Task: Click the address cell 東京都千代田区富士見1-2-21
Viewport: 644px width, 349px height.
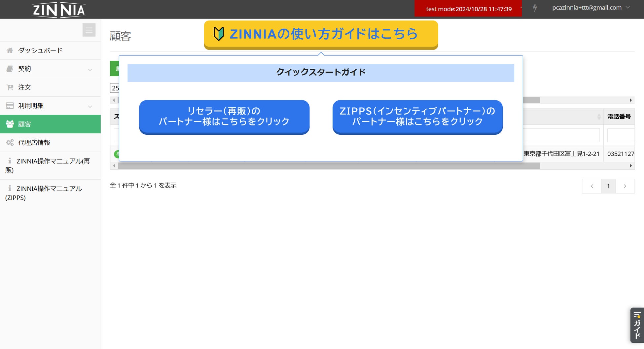Action: 561,154
